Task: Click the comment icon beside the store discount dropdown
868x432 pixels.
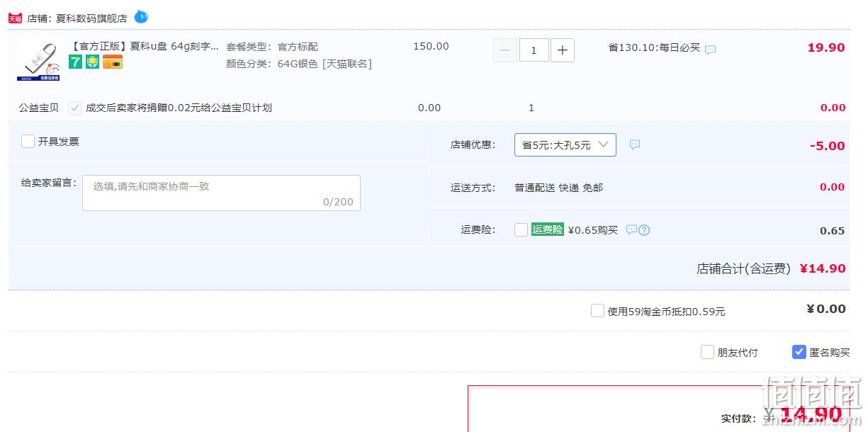Action: (x=635, y=144)
